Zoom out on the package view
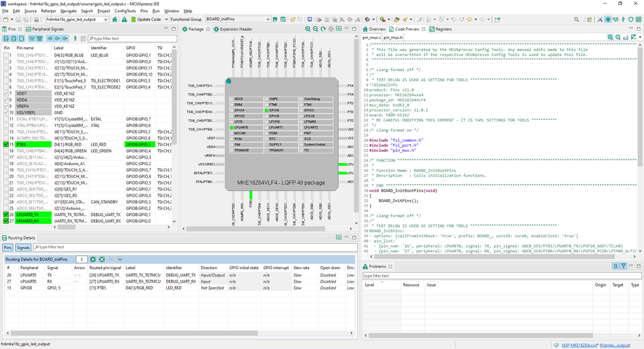Screen dimensions: 644x349 [315, 29]
